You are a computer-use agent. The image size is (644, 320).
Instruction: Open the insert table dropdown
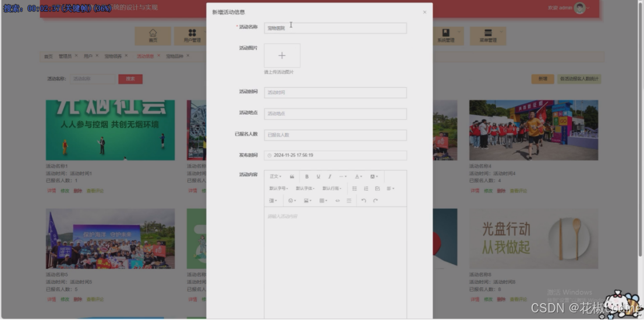pyautogui.click(x=323, y=201)
